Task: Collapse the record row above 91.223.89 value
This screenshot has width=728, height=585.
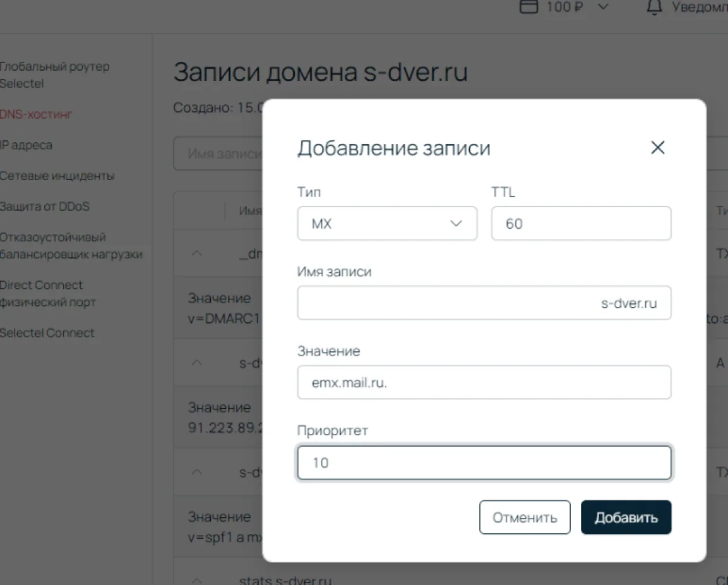Action: (x=197, y=363)
